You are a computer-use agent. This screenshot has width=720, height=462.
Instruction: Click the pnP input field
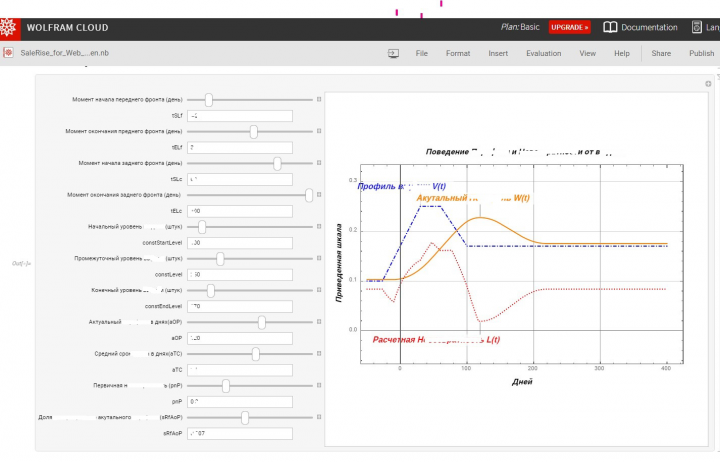[x=240, y=402]
